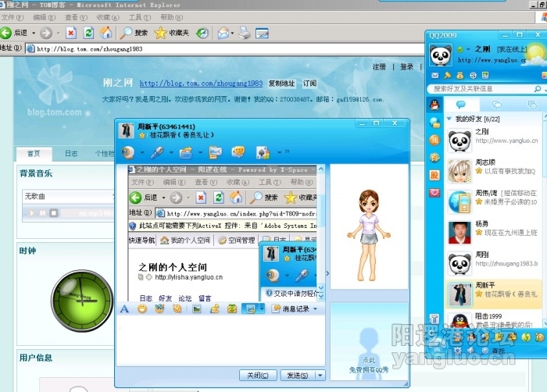Click the hammer icon in QQ2009 panel
Viewport: 547px width, 392px height.
coord(448,75)
